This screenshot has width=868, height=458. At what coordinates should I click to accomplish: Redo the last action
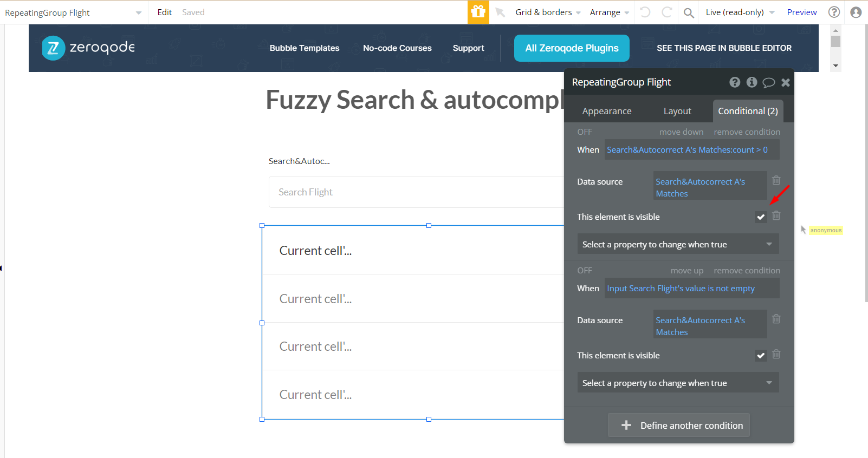(x=667, y=12)
